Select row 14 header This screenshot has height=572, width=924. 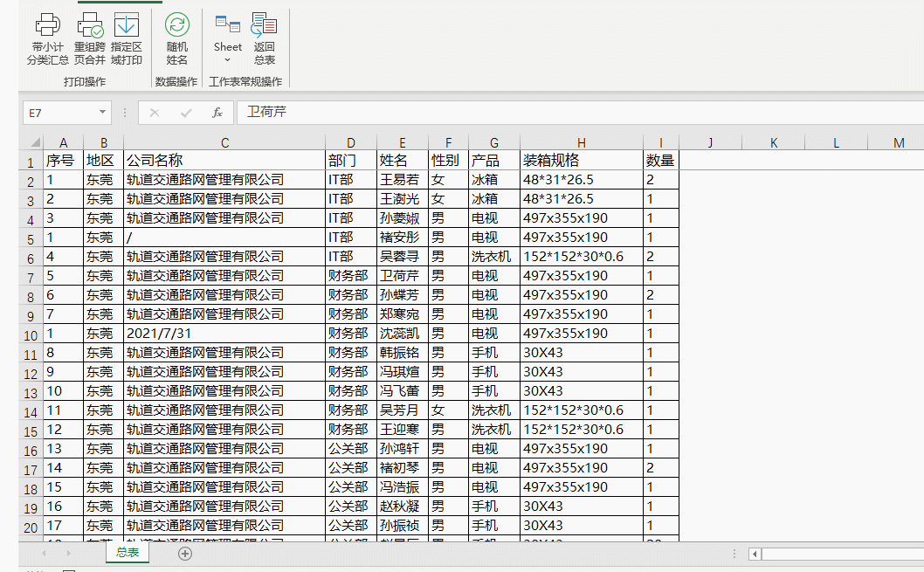[31, 411]
